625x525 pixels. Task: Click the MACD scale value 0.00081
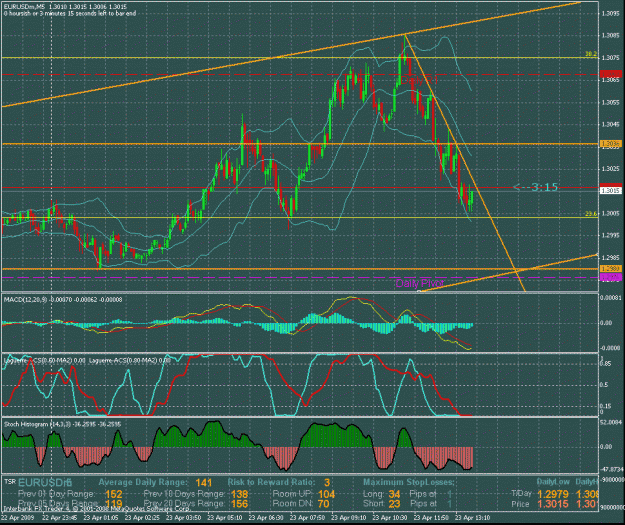611,298
